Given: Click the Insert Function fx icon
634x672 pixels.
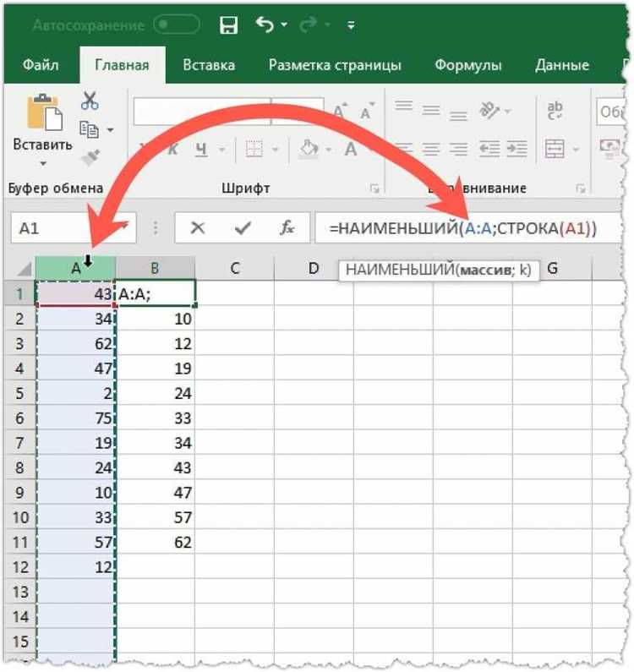Looking at the screenshot, I should [287, 227].
